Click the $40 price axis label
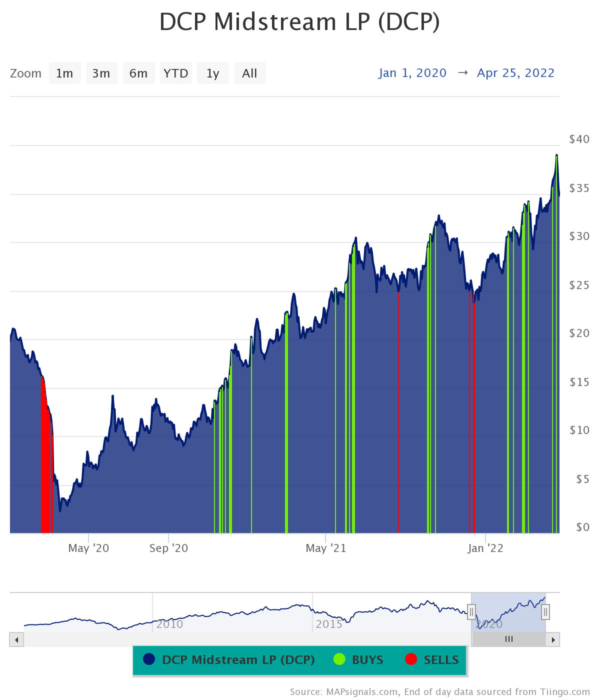Image resolution: width=600 pixels, height=700 pixels. 579,139
